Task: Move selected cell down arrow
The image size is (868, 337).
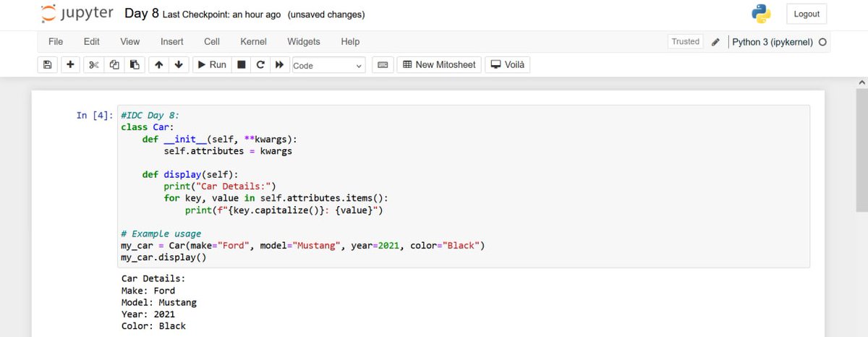Action: [179, 65]
